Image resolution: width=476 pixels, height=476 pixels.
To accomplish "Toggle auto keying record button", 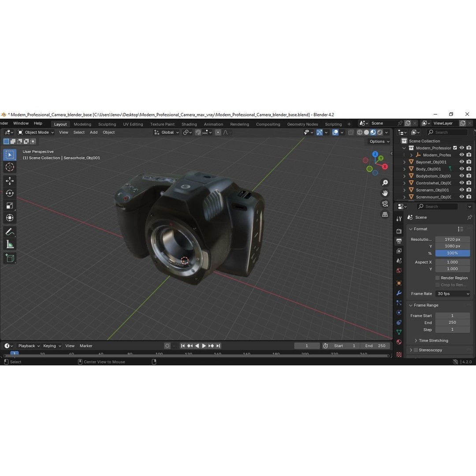I will (167, 346).
